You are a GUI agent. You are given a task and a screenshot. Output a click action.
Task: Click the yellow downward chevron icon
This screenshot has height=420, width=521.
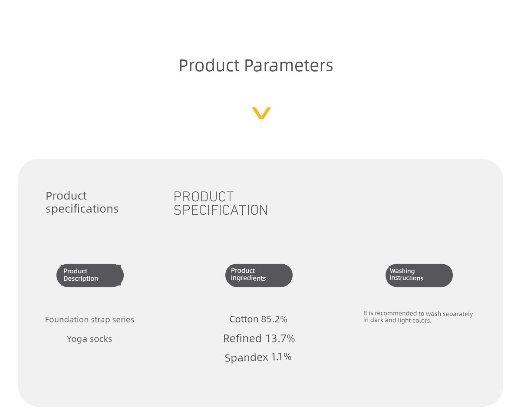pos(261,113)
